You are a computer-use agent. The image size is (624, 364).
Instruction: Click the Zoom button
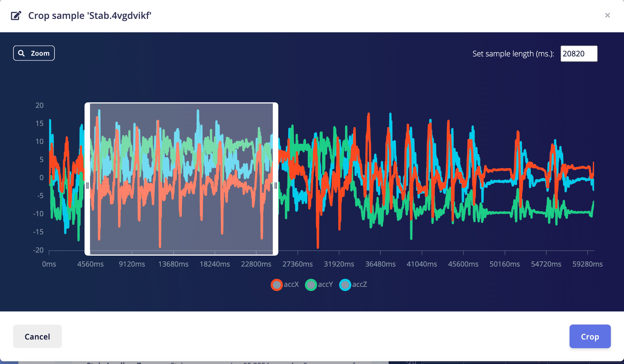[x=34, y=53]
